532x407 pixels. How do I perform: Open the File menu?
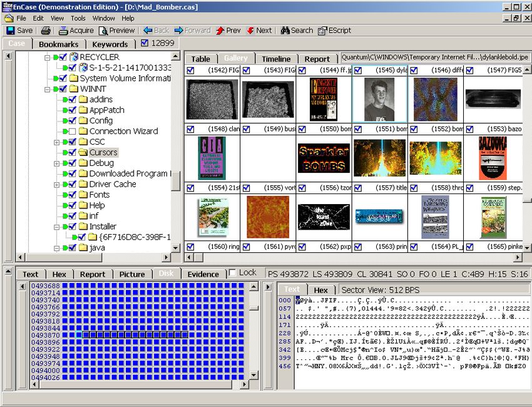click(x=21, y=18)
